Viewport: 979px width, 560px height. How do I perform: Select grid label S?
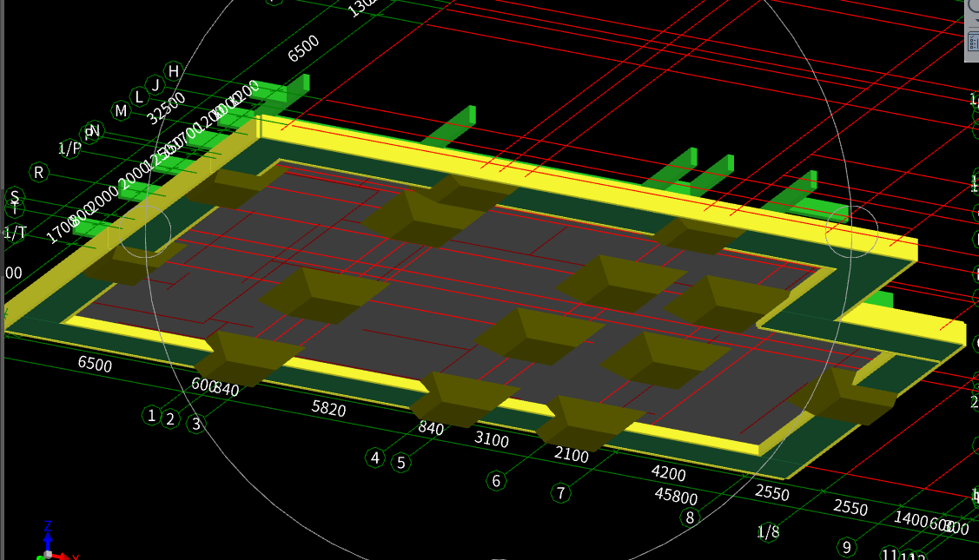click(15, 196)
